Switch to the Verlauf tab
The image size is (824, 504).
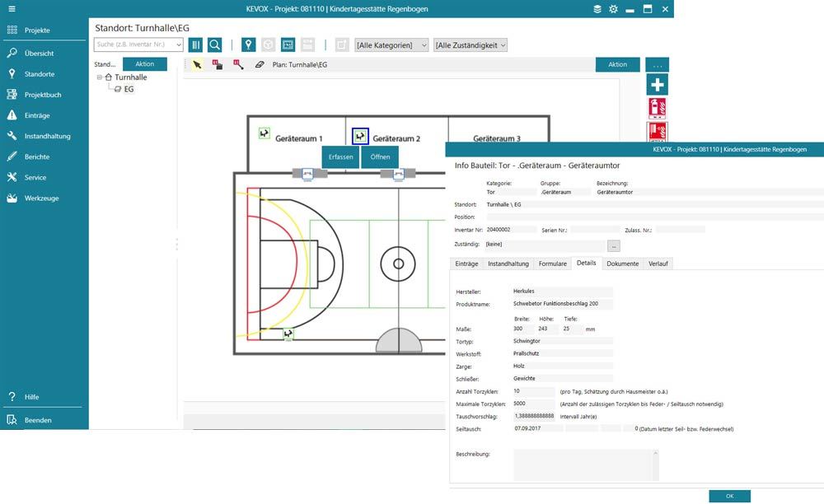point(658,264)
